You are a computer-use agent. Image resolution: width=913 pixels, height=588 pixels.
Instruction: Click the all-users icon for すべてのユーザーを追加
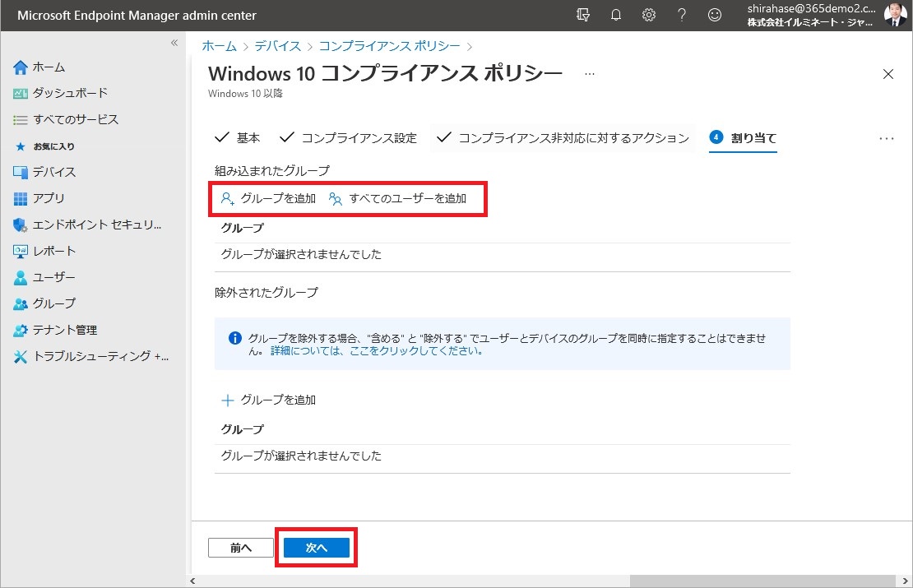click(336, 199)
